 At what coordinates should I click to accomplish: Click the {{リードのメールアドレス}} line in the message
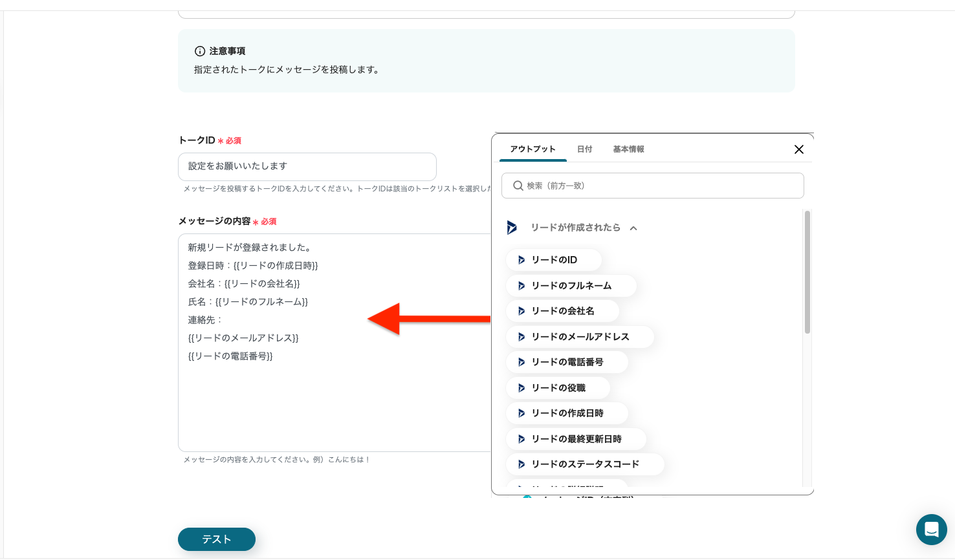pos(243,338)
